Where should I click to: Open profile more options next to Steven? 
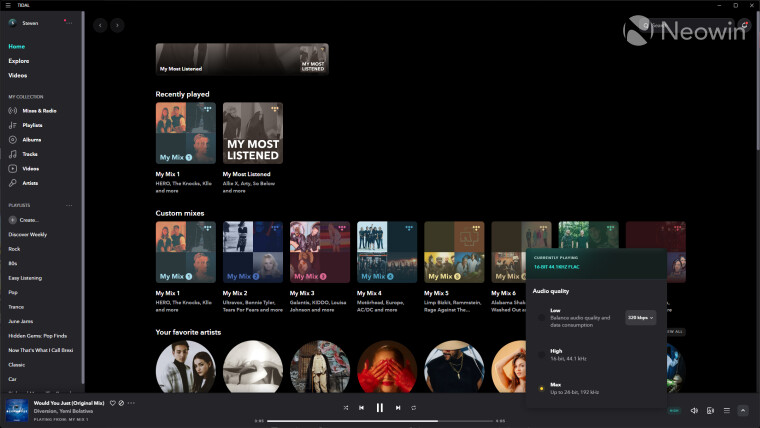click(x=69, y=23)
